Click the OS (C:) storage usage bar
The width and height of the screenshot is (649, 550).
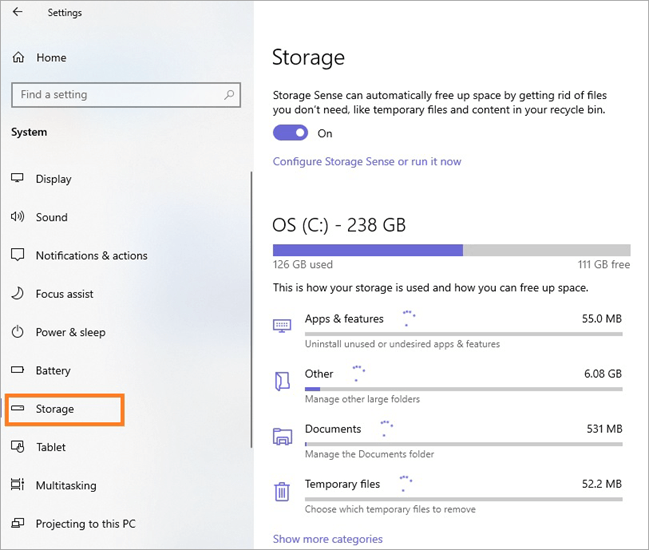point(451,250)
